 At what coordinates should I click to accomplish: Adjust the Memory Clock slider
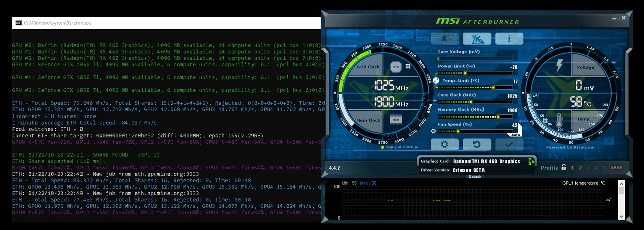point(475,117)
